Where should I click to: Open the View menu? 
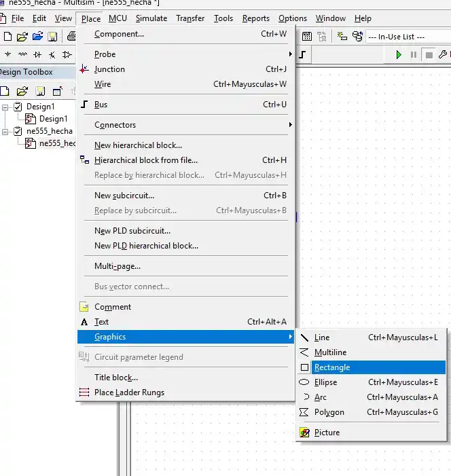[x=63, y=18]
